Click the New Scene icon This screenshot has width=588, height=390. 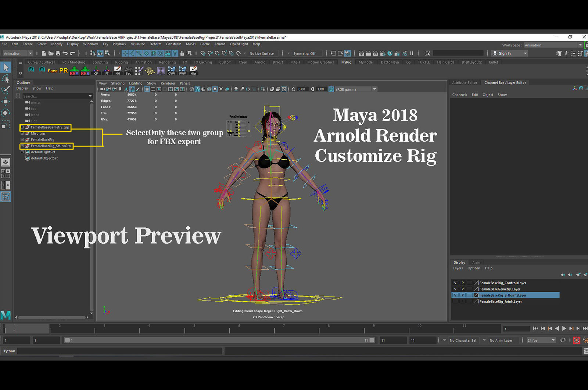(44, 53)
